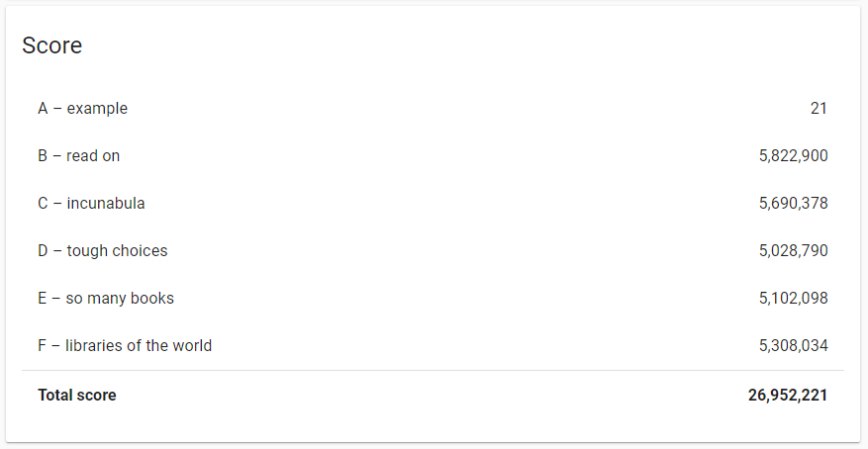This screenshot has height=449, width=868.
Task: Click the score 21 for example
Action: [819, 109]
